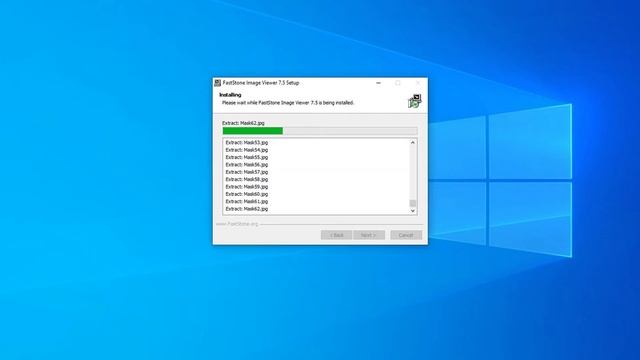Click the bold Installing heading
This screenshot has height=360, width=640.
pyautogui.click(x=230, y=95)
